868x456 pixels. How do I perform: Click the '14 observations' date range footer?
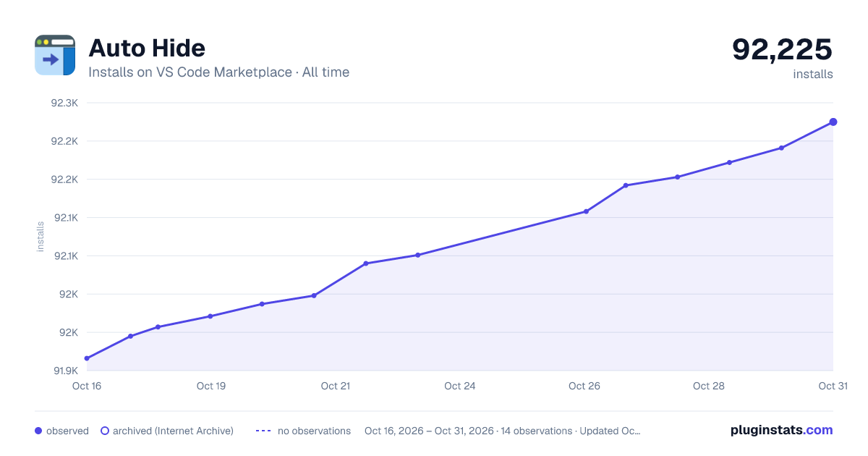[x=503, y=431]
